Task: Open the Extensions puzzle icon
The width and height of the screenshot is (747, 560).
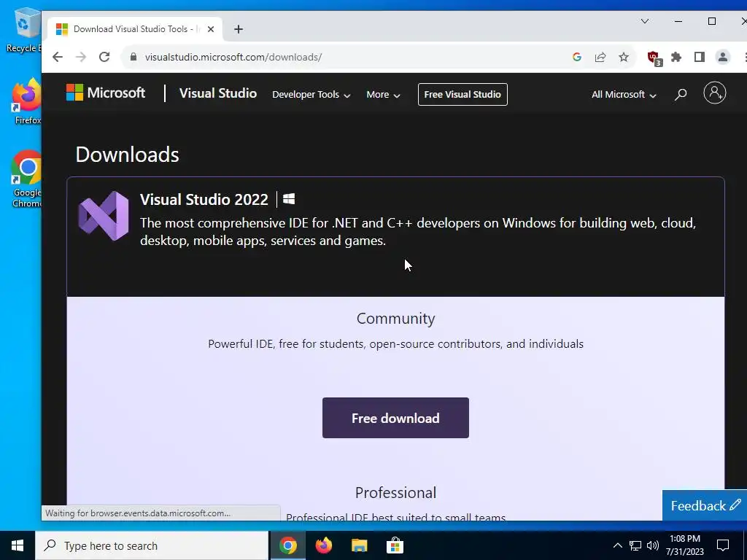Action: pos(676,57)
